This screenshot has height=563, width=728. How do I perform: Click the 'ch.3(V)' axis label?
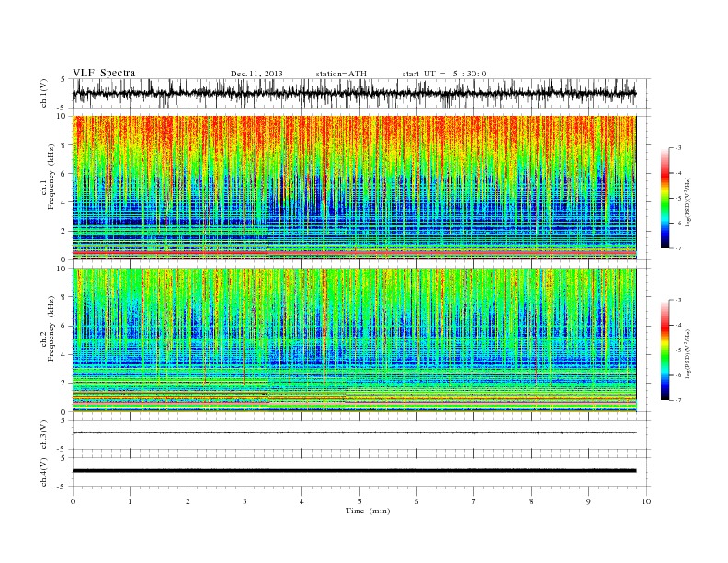point(44,434)
